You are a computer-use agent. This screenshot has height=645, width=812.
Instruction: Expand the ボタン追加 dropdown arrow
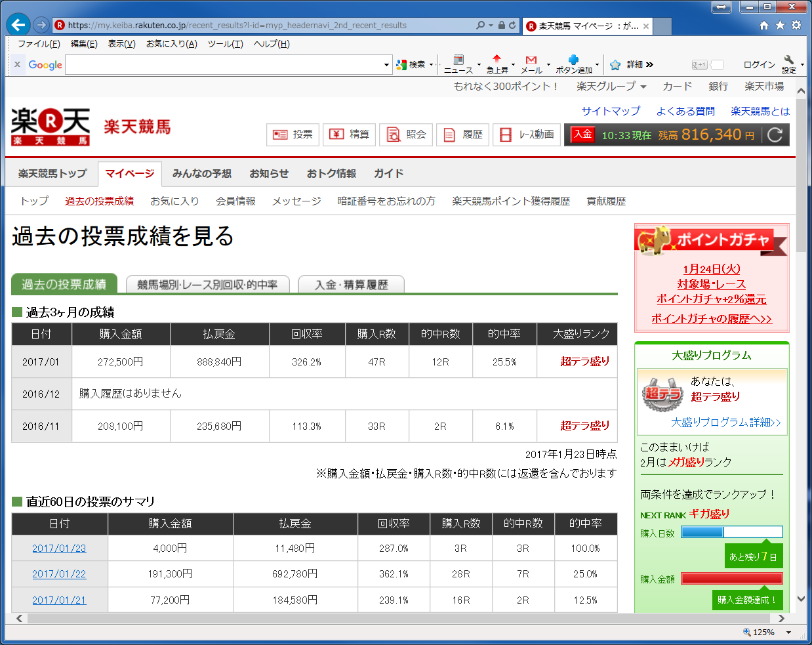pyautogui.click(x=597, y=64)
